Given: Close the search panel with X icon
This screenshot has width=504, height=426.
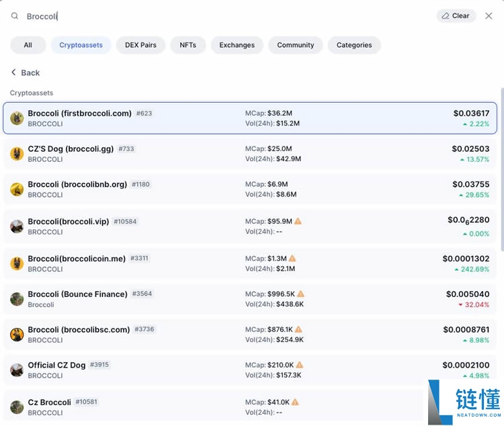Looking at the screenshot, I should point(489,15).
